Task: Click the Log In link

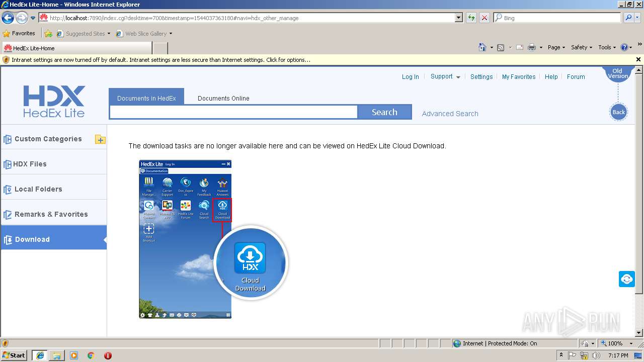Action: pos(410,77)
